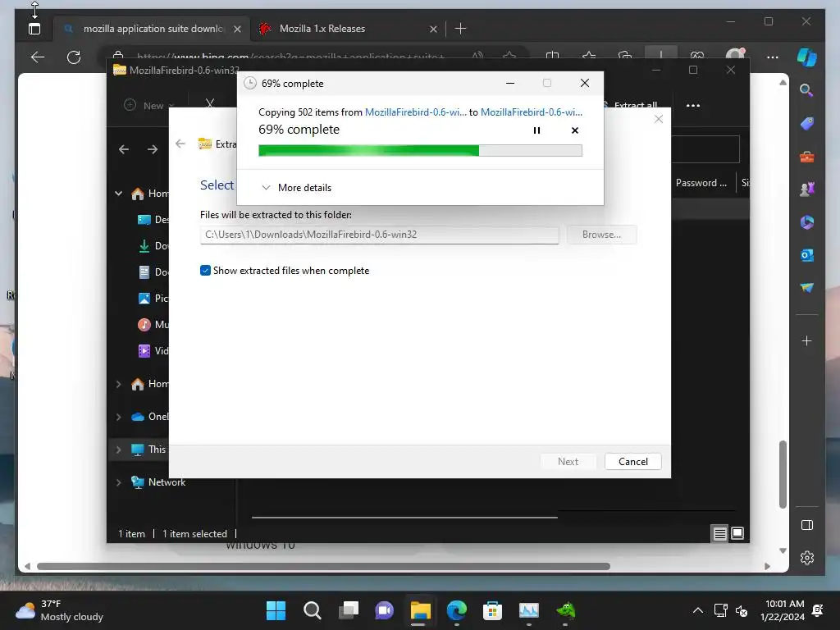Expand the OneDrive node
The width and height of the screenshot is (840, 630).
pos(118,417)
